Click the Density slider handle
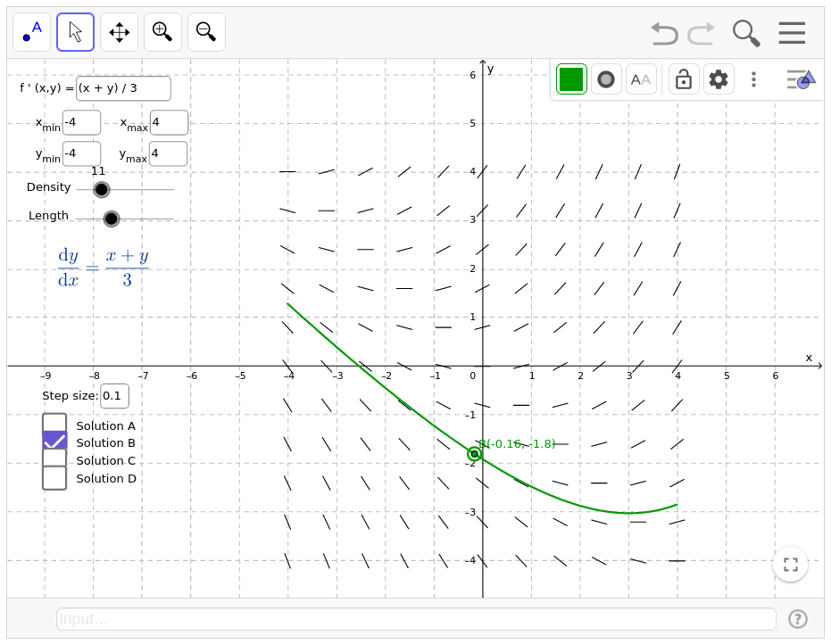This screenshot has height=644, width=831. [102, 189]
